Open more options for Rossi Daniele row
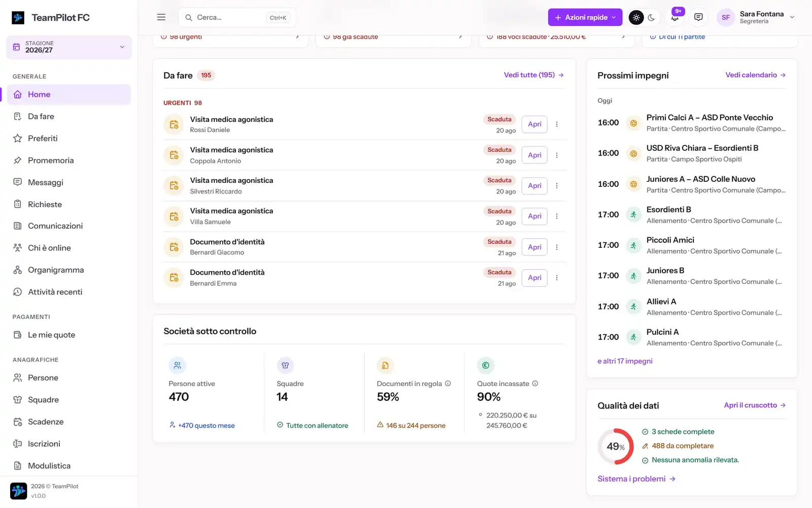This screenshot has height=508, width=812. (x=557, y=124)
